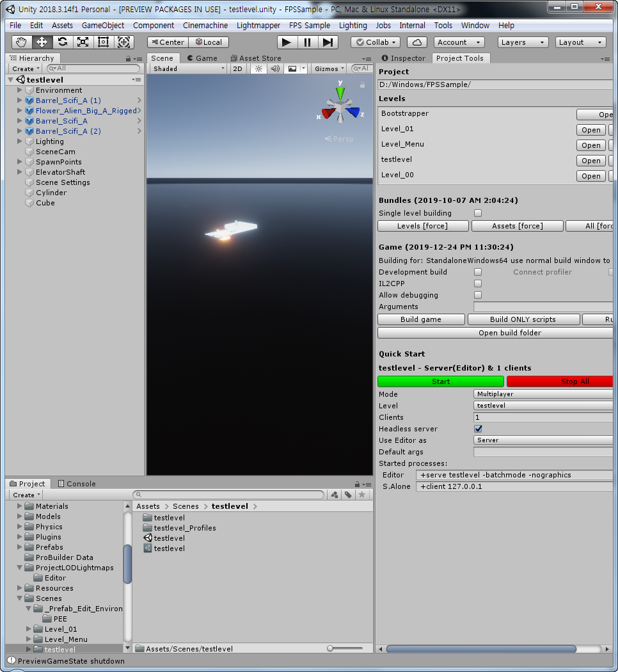The image size is (618, 672).
Task: Click the Hierarchy search field
Action: tap(93, 68)
